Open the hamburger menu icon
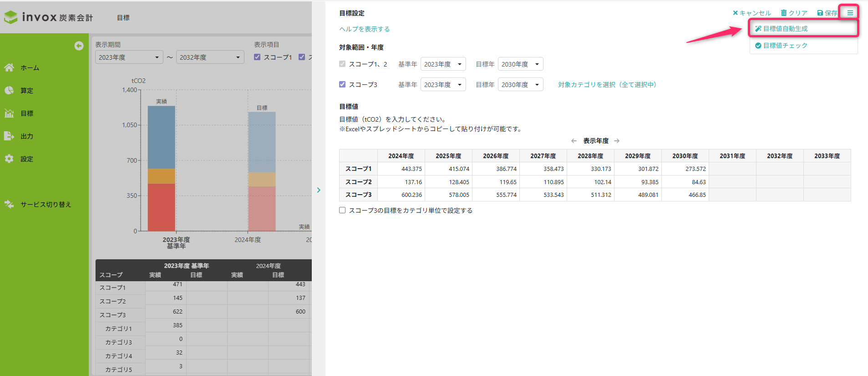 click(850, 13)
